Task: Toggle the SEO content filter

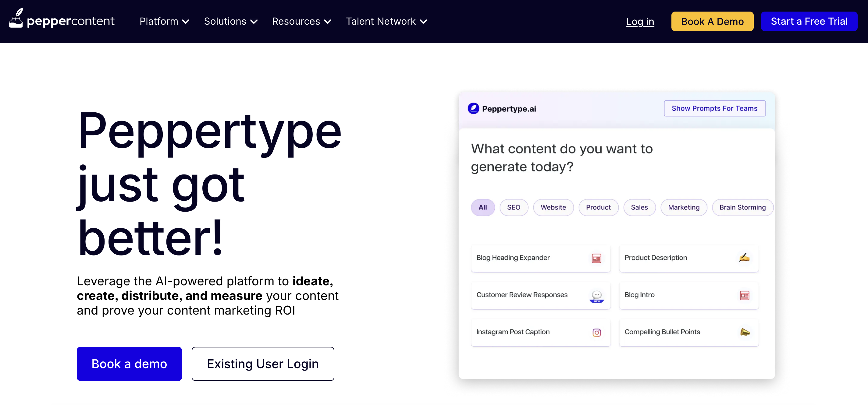Action: coord(514,207)
